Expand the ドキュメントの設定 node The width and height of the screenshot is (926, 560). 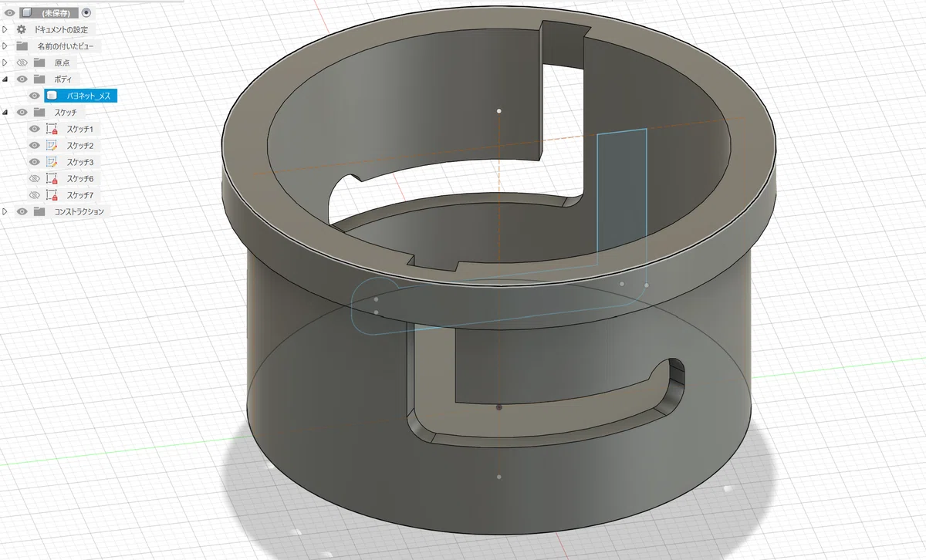coord(5,29)
